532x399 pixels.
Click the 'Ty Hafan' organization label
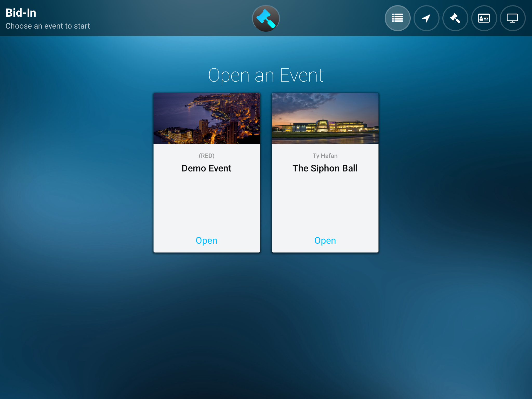[x=325, y=156]
